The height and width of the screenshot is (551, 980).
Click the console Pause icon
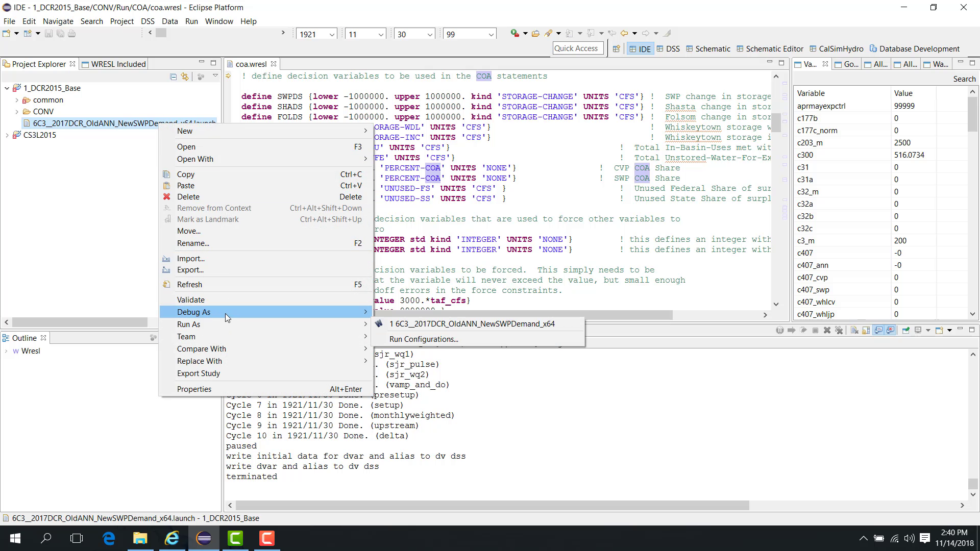click(779, 331)
